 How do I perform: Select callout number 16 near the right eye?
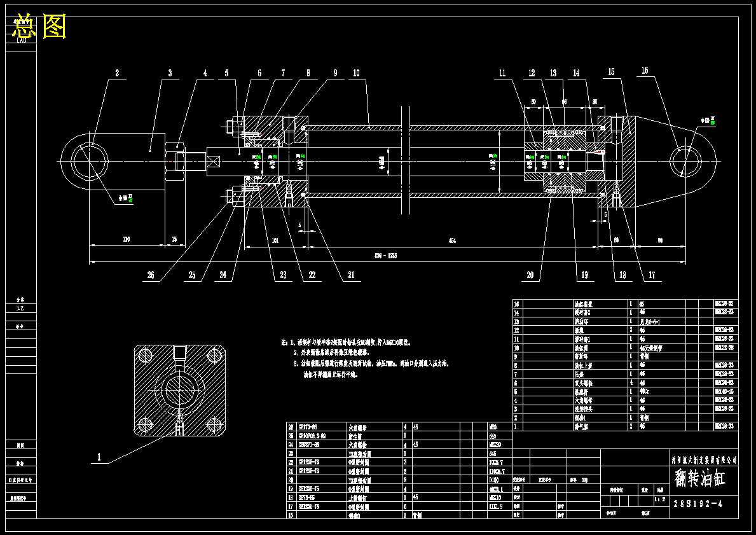coord(645,71)
